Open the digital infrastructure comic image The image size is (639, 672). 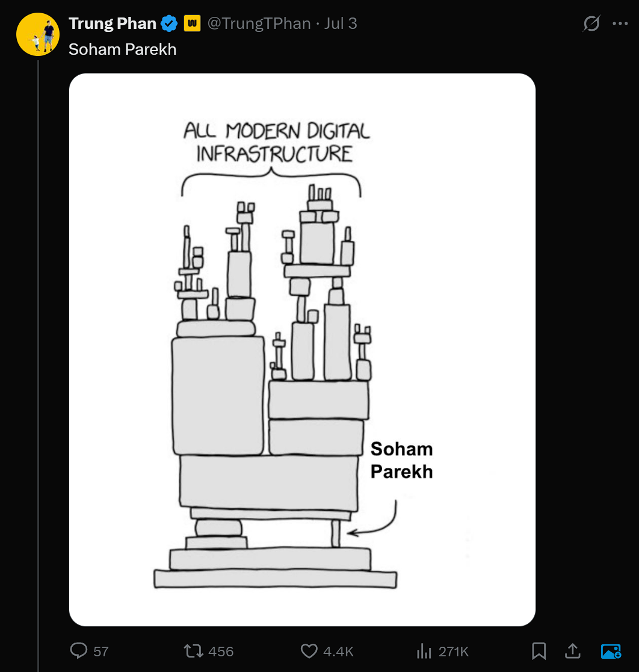pyautogui.click(x=302, y=349)
